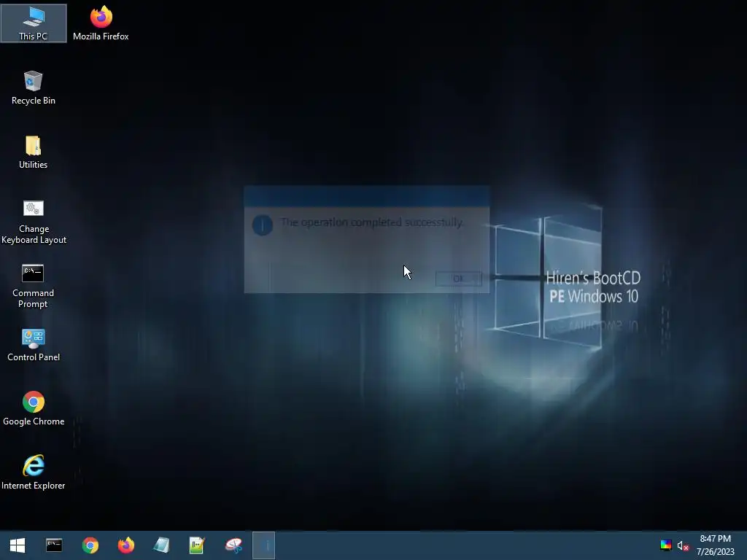Screen dimensions: 747x560
Task: Launch Command Prompt from the desktop
Action: [34, 286]
